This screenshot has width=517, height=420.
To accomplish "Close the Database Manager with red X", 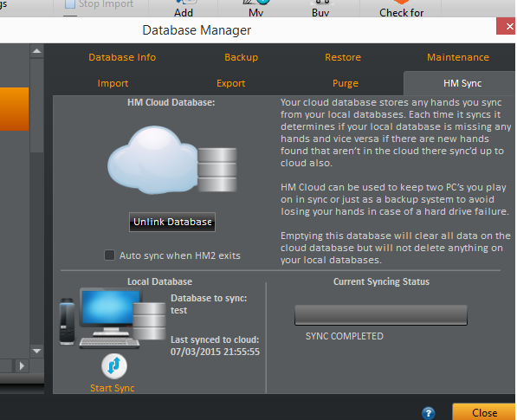I will (507, 26).
